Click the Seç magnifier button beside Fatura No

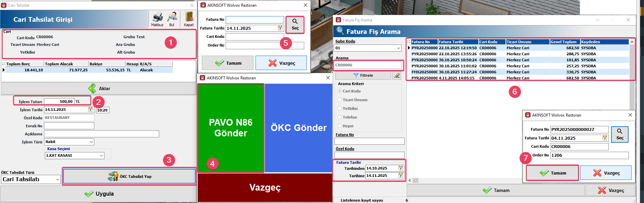click(x=295, y=24)
